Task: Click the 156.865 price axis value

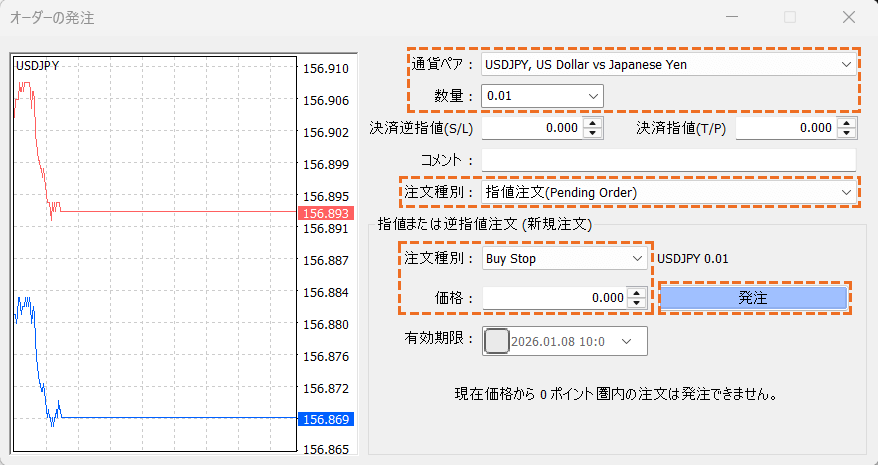Action: [x=326, y=450]
